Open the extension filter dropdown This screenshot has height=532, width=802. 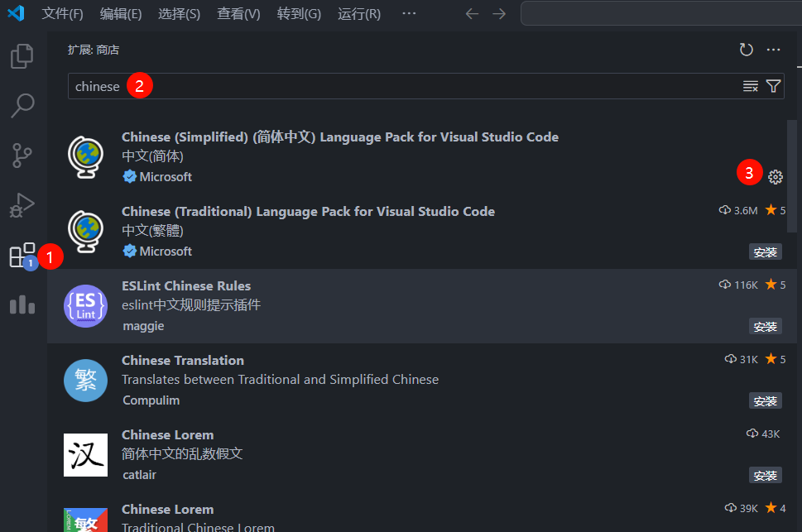[x=774, y=86]
